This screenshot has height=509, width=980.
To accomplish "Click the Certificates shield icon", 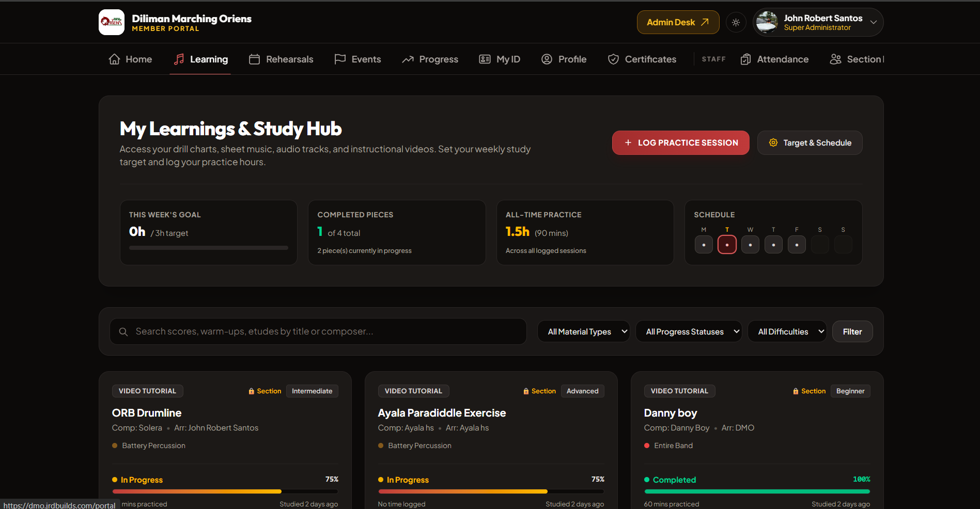I will pyautogui.click(x=613, y=59).
